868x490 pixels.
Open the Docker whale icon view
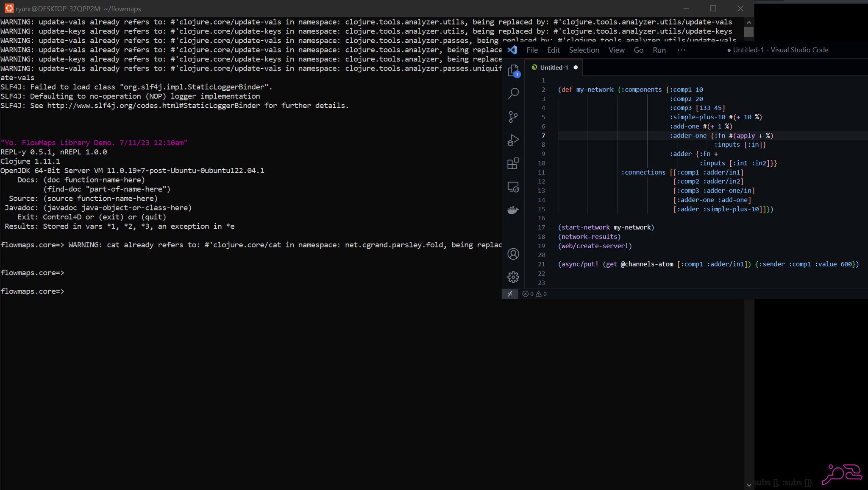(x=513, y=210)
